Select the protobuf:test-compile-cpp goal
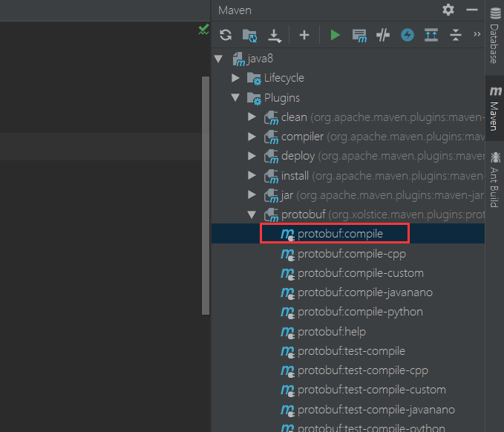 [348, 370]
